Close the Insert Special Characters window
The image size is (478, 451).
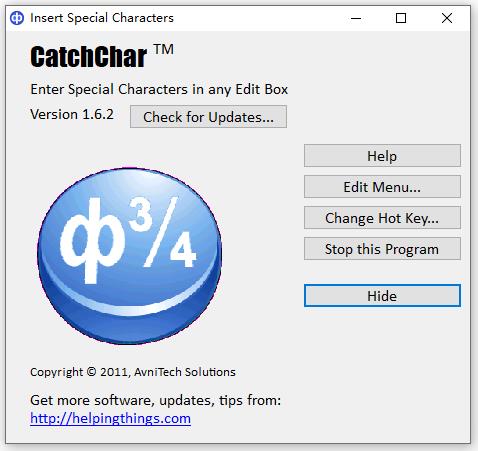[x=447, y=18]
